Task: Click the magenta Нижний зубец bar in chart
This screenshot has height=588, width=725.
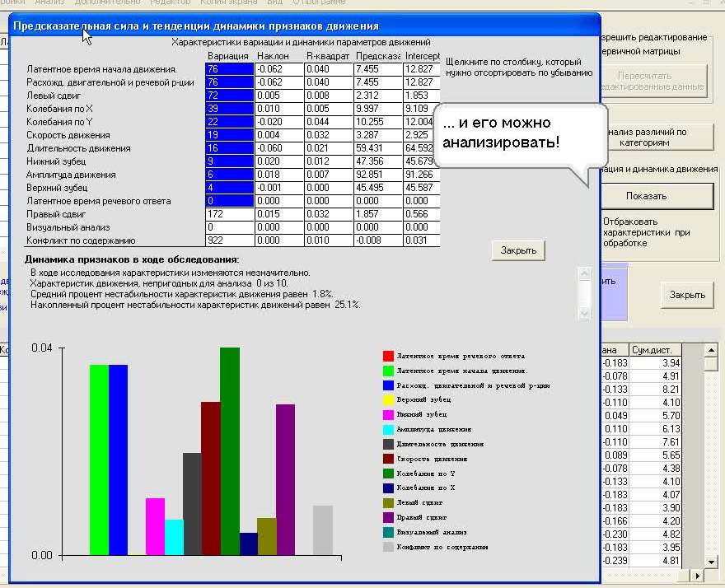Action: 156,526
